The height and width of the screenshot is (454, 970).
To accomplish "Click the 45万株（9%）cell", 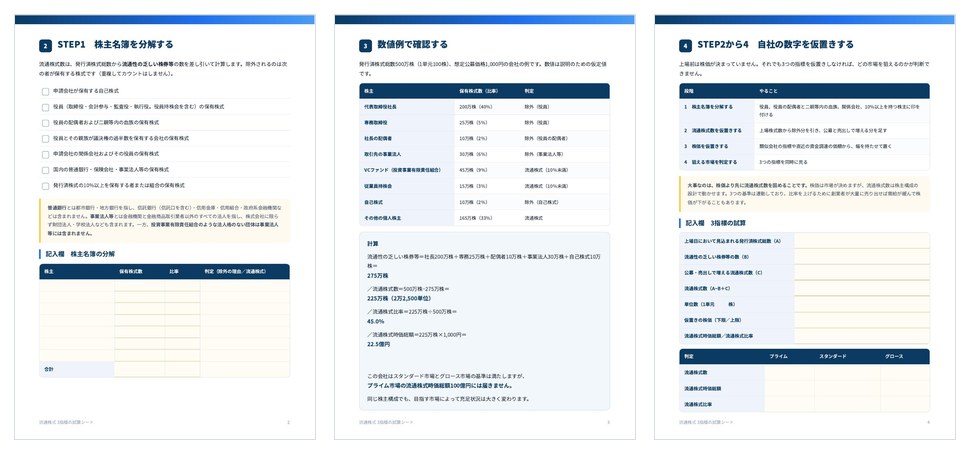I will pos(473,170).
